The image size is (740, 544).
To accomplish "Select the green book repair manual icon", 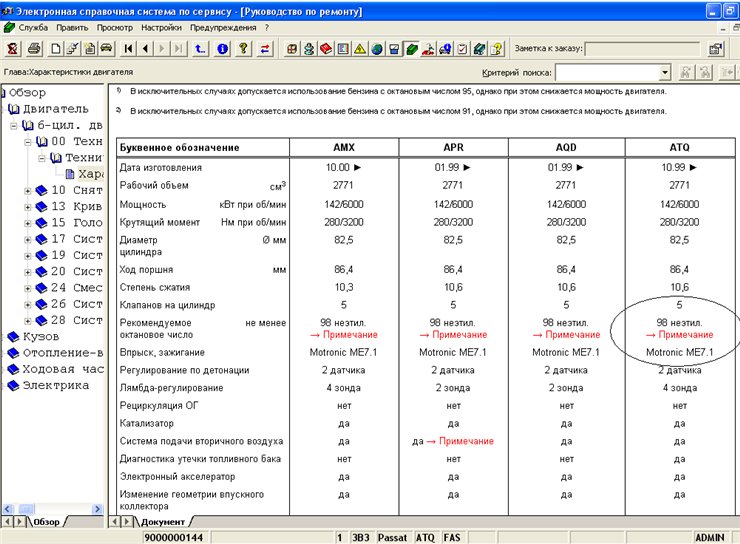I will click(x=412, y=49).
